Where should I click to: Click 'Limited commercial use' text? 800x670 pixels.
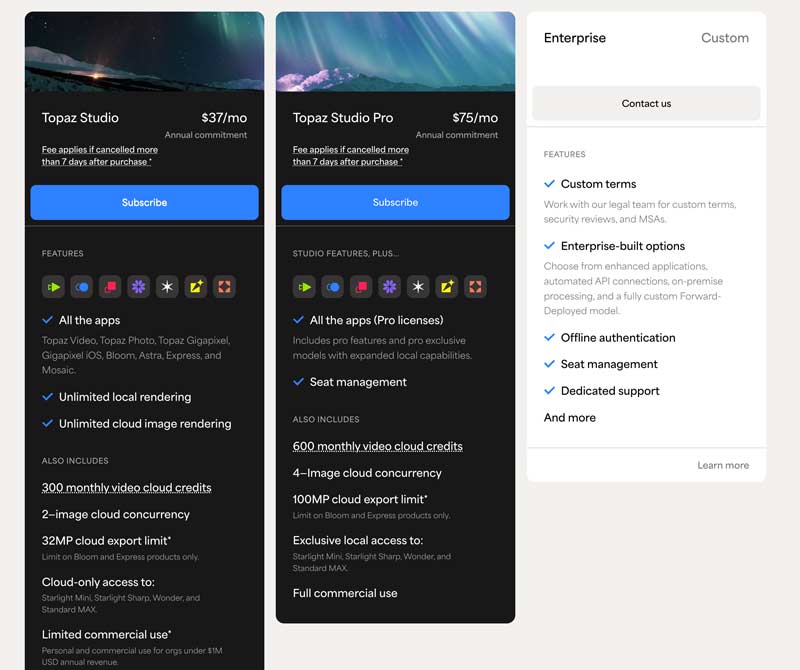click(x=107, y=635)
